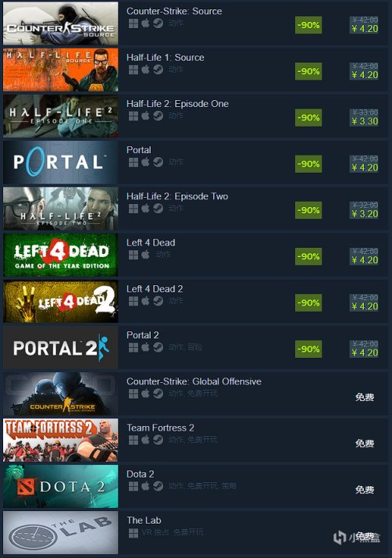
Task: Click the 免费 label for Team Fortress 2
Action: tap(365, 443)
